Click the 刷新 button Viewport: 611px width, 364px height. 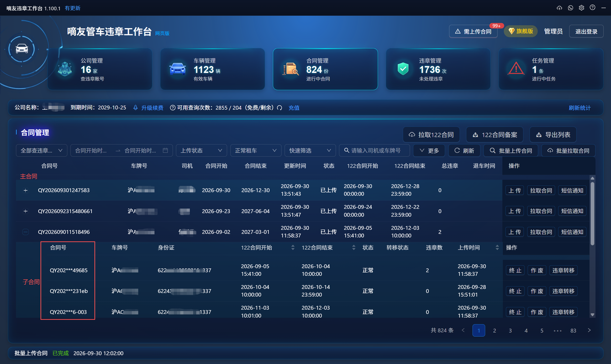click(464, 150)
